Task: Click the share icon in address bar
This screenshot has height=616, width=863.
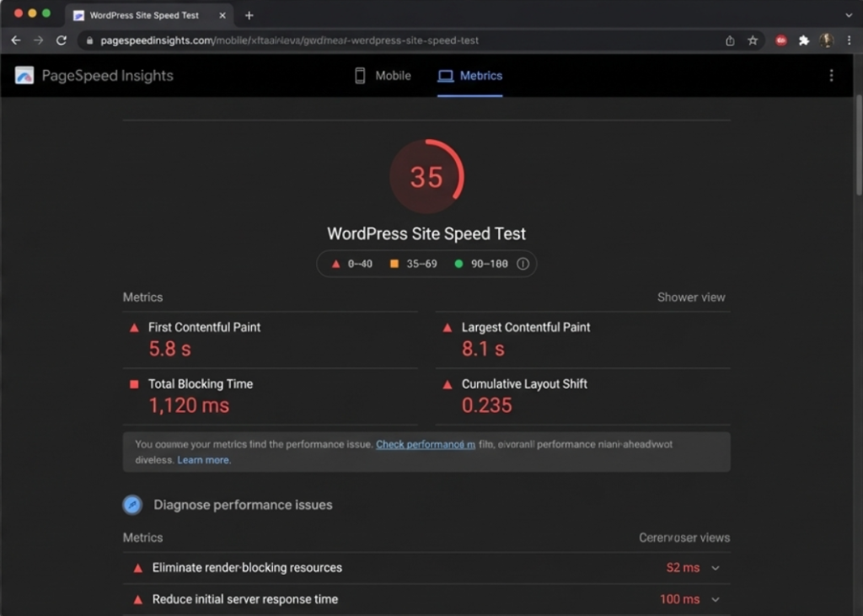Action: tap(730, 40)
